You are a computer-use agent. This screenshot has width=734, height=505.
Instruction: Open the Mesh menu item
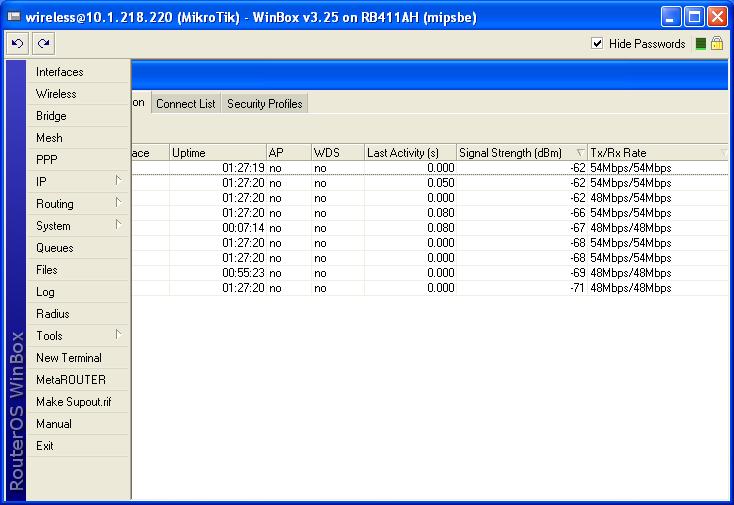(x=78, y=138)
